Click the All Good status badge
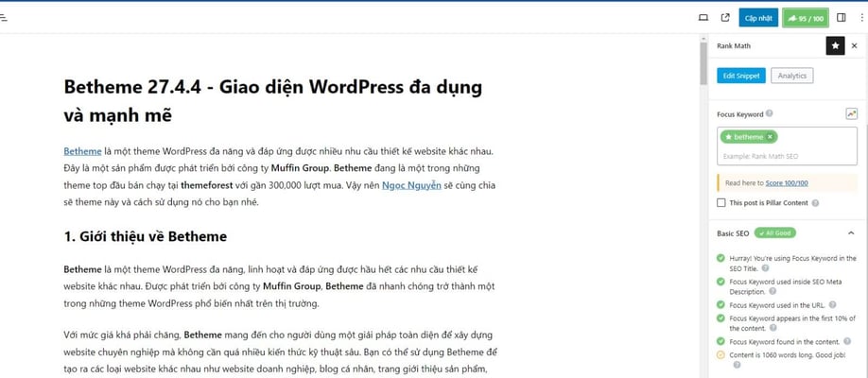868x378 pixels. (775, 233)
